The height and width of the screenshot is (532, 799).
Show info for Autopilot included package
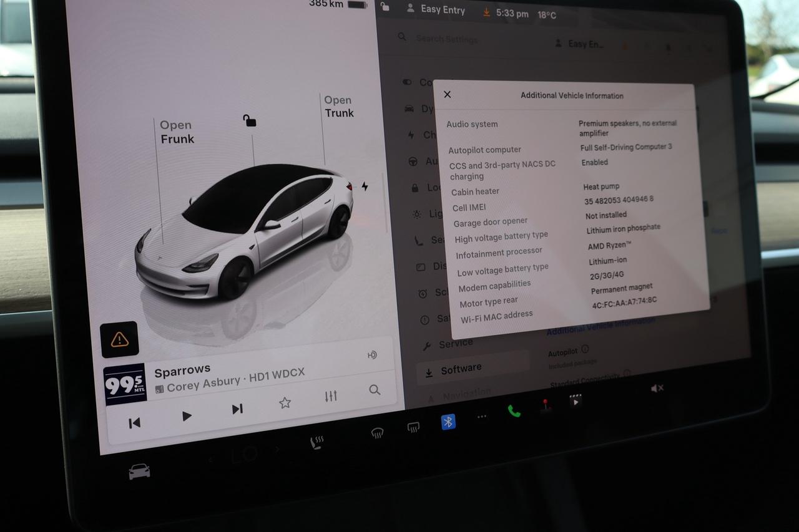585,349
